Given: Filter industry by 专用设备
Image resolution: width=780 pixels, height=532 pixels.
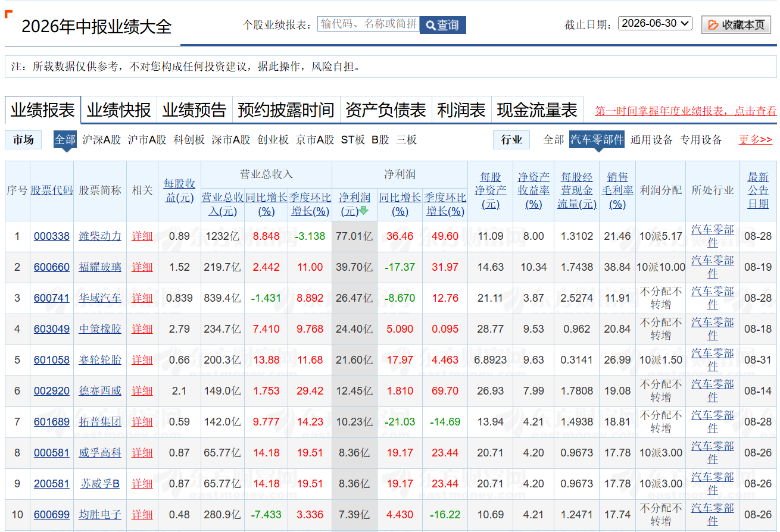Looking at the screenshot, I should tap(701, 140).
